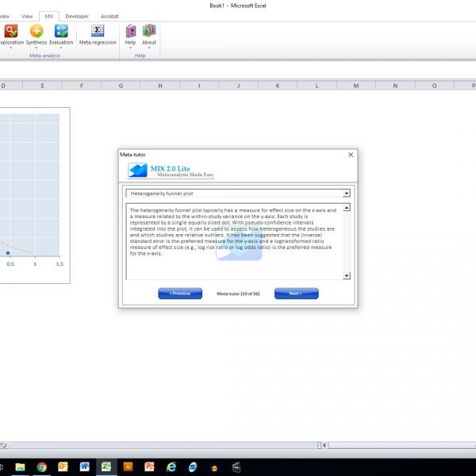476x476 pixels.
Task: Go to the Next Meta-tutor page
Action: (x=297, y=294)
